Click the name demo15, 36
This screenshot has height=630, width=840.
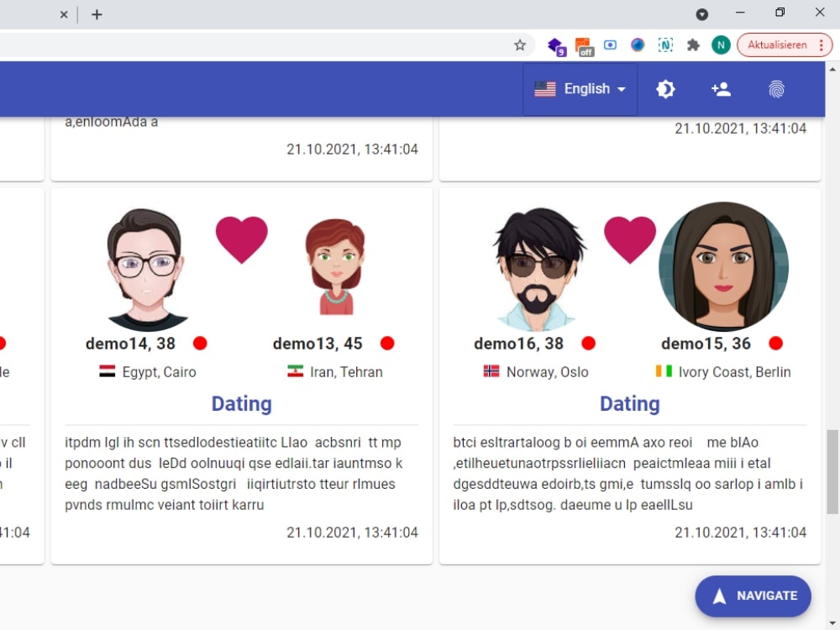[706, 344]
